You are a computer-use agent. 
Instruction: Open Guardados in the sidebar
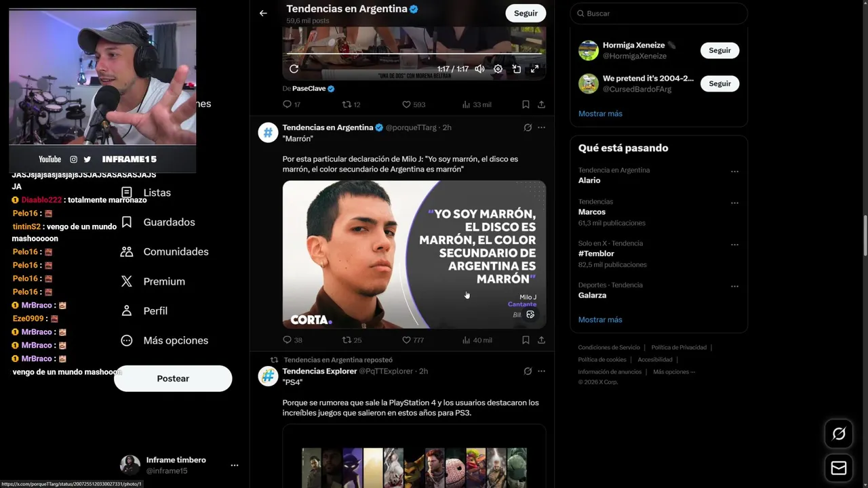pos(158,222)
